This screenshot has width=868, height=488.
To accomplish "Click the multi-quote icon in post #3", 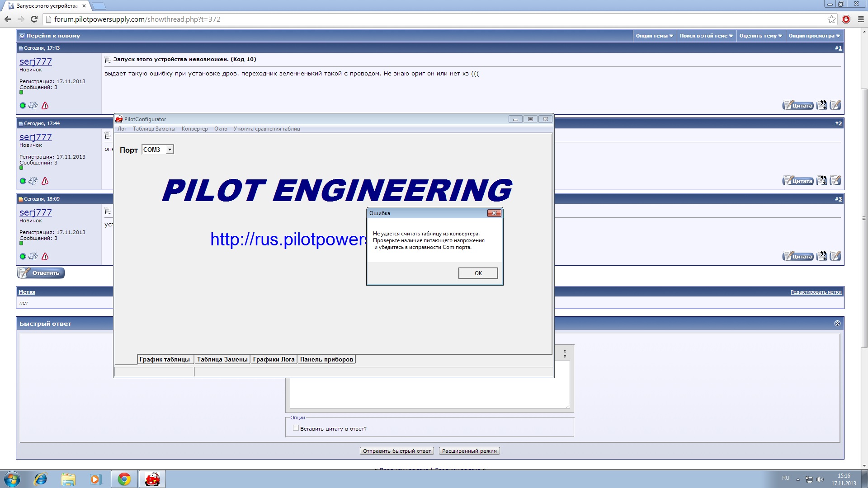I will pos(822,256).
